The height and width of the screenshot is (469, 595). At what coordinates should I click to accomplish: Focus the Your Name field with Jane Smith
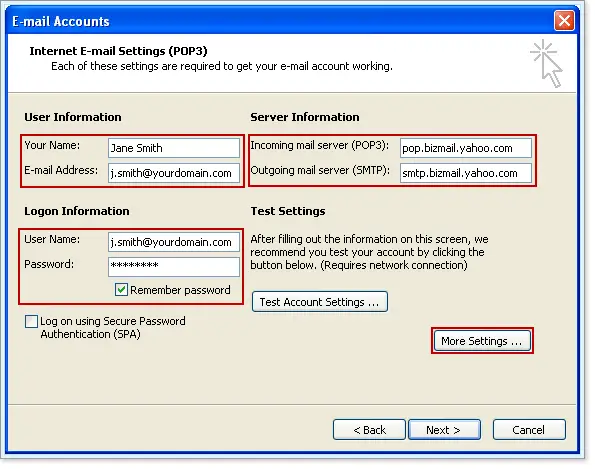(174, 148)
